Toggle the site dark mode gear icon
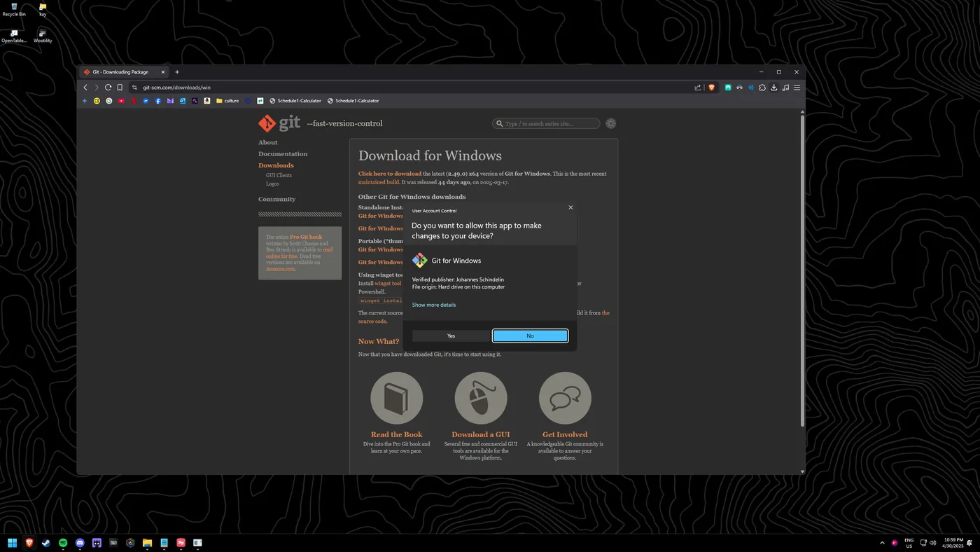Screen dimensions: 980x552 (610, 123)
